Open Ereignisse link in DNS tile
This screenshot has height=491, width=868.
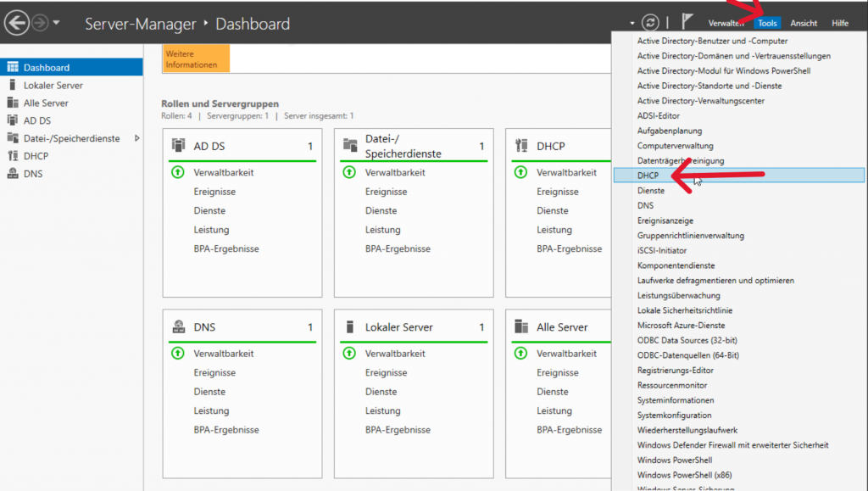(214, 372)
